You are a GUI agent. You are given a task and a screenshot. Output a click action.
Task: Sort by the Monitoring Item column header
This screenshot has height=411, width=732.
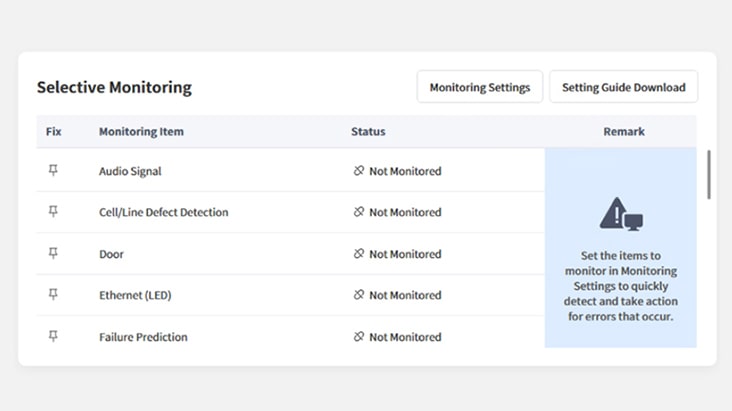(x=141, y=132)
